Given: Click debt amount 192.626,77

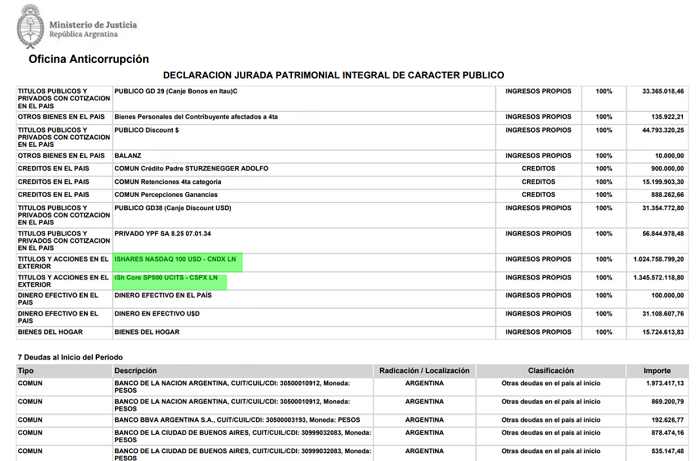Looking at the screenshot, I should [x=667, y=420].
